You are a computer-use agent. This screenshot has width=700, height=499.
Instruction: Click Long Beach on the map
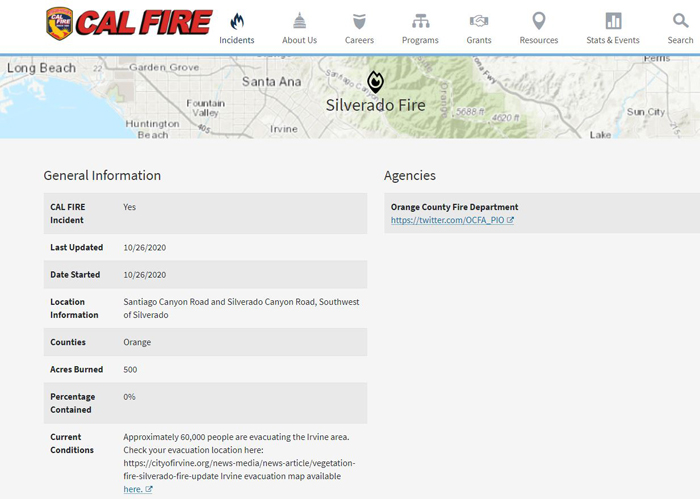point(42,68)
